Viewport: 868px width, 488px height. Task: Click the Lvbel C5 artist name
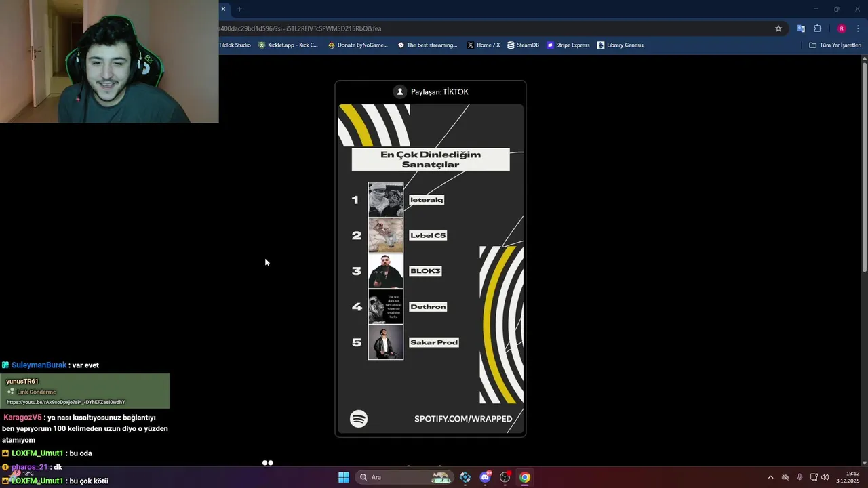428,235
